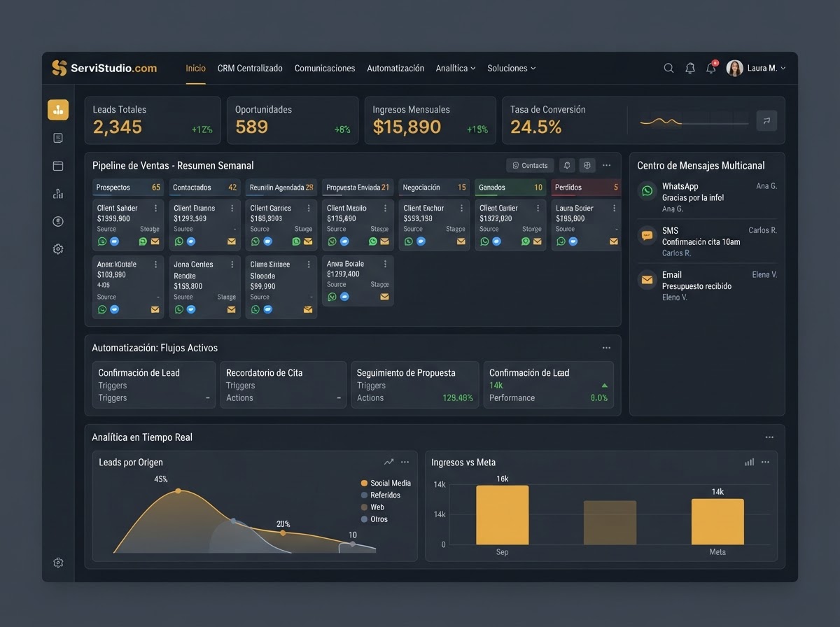Open options menu on Client Carnics card
840x627 pixels.
click(308, 208)
